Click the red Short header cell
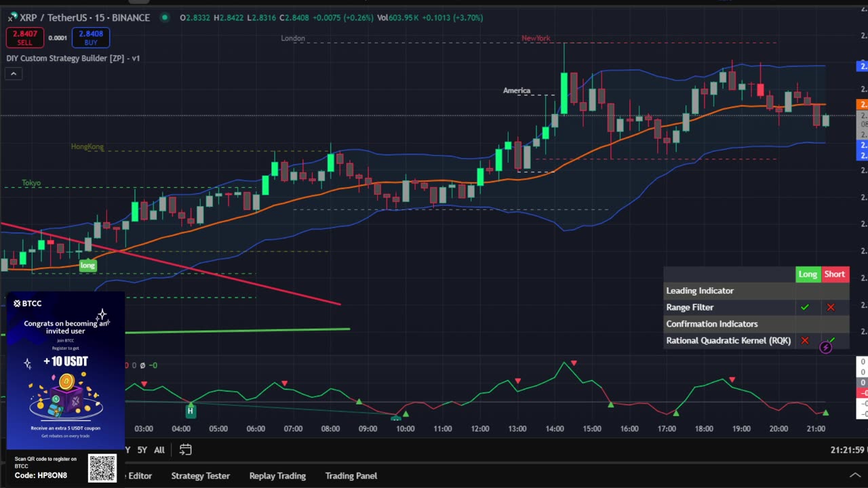This screenshot has width=868, height=488. click(x=835, y=274)
